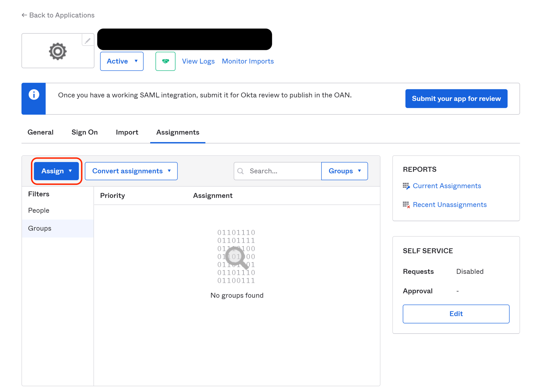Click the blue info icon in the banner
Image resolution: width=551 pixels, height=392 pixels.
[33, 94]
